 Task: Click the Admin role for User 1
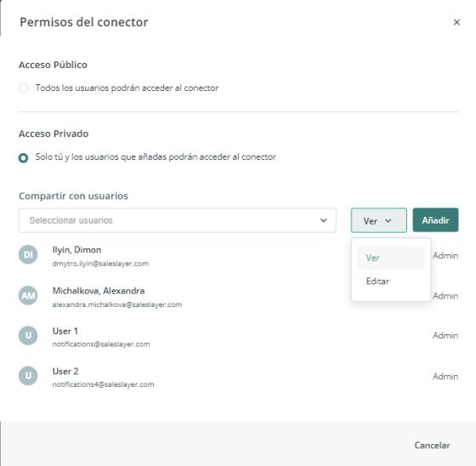(445, 335)
